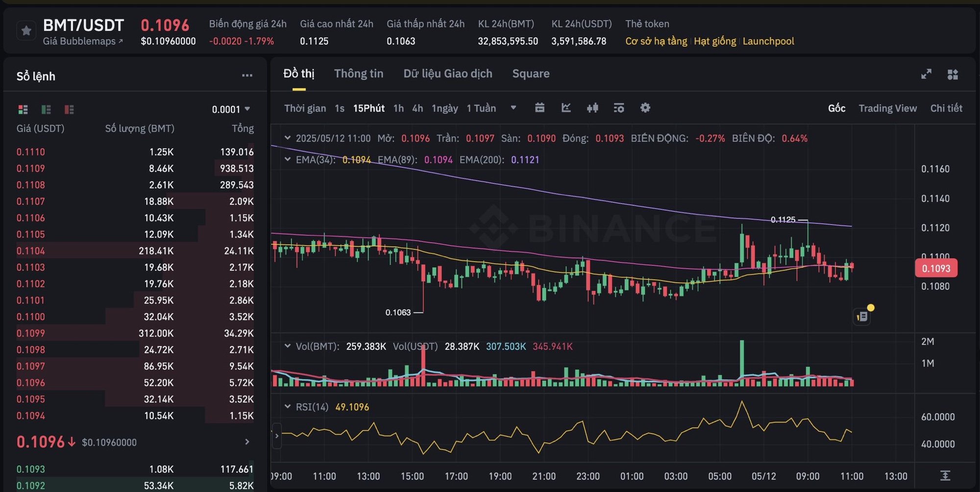Click the 0.1125 high price marker on chart
The width and height of the screenshot is (980, 492).
783,220
